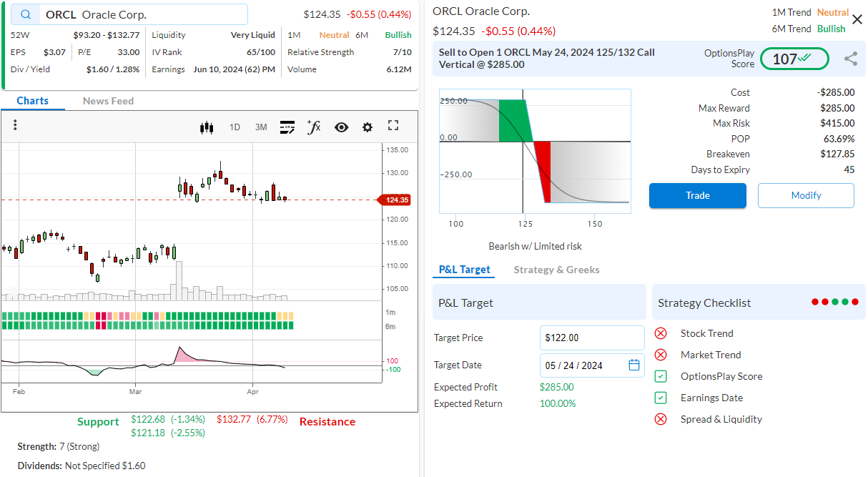Click the Volume 6.12M value
The width and height of the screenshot is (868, 477).
(399, 69)
